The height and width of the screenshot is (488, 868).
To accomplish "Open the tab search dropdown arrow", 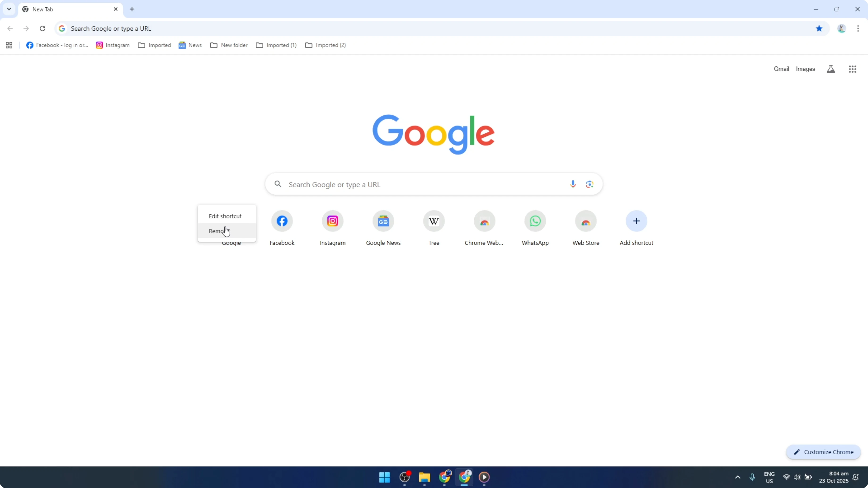I will (9, 9).
